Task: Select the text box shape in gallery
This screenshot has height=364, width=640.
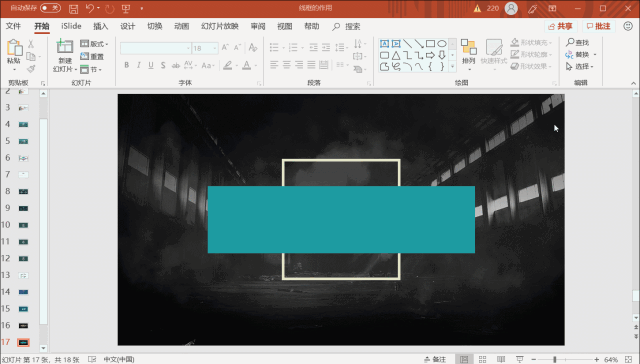Action: (x=384, y=44)
